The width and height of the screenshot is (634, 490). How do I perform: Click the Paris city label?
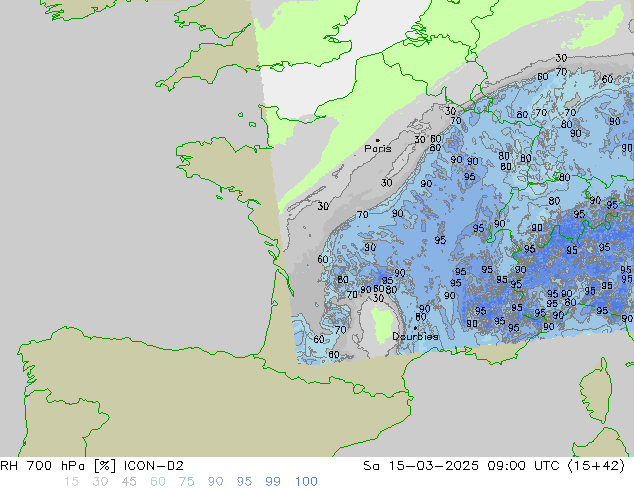[378, 149]
